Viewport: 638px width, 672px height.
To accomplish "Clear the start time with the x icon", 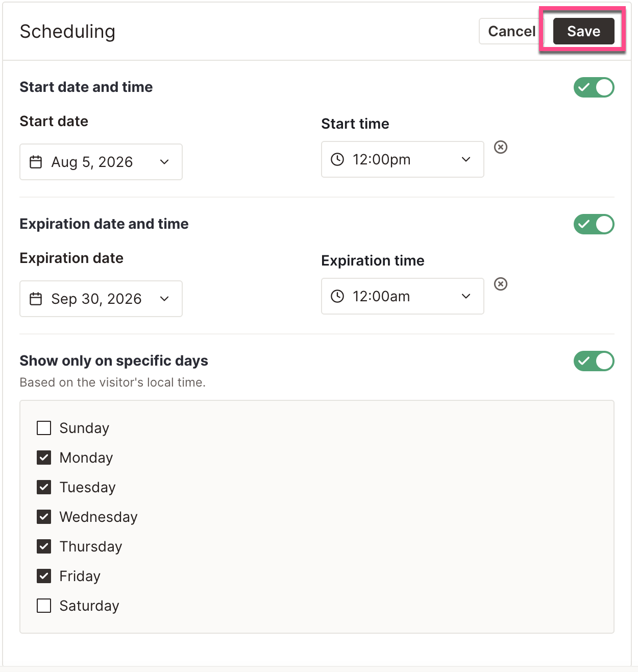I will (501, 147).
